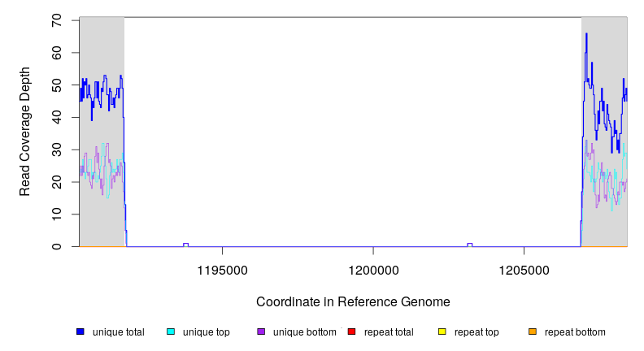Select the 'repeat bottom' legend label
The image size is (644, 351).
click(575, 332)
